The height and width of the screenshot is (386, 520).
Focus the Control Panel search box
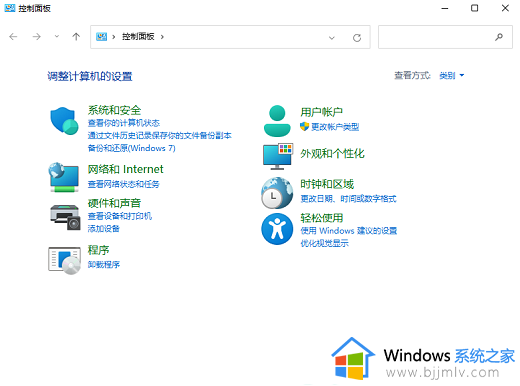(x=445, y=37)
